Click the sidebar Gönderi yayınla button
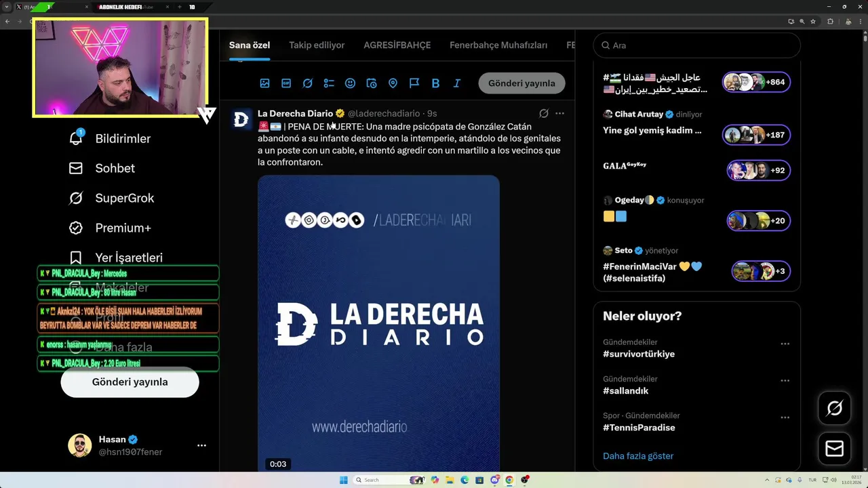This screenshot has width=868, height=488. click(x=130, y=382)
